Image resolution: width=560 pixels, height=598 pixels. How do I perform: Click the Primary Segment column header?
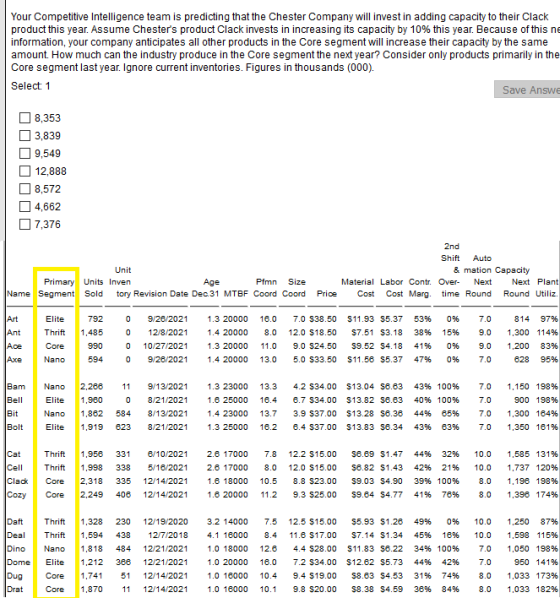tap(56, 288)
